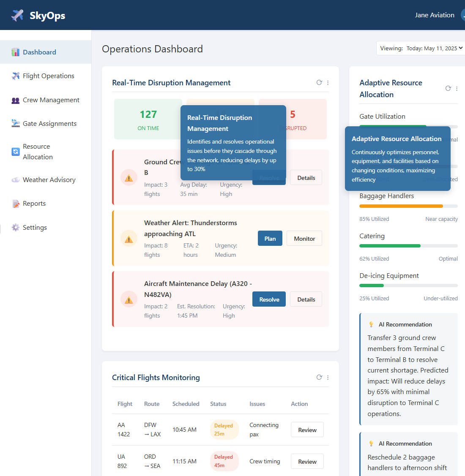
Task: Open Reports page
Action: 46,204
